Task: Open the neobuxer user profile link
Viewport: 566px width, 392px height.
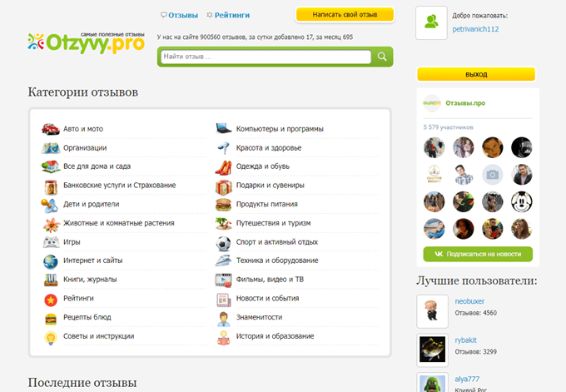Action: click(469, 301)
